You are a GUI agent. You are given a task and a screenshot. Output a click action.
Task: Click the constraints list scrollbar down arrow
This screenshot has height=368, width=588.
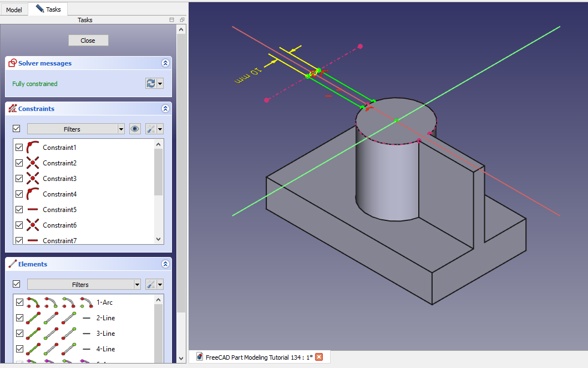pyautogui.click(x=159, y=239)
